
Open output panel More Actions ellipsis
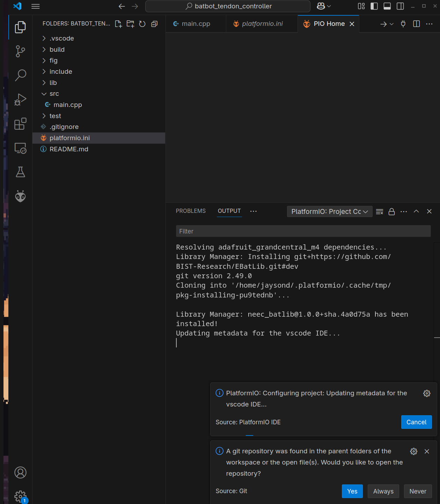(404, 211)
